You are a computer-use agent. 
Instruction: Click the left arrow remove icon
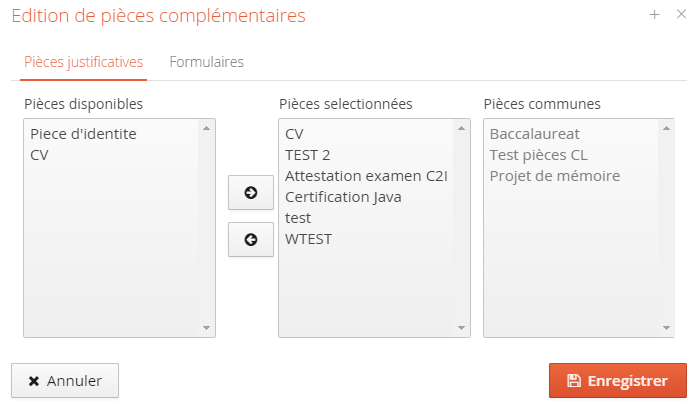click(251, 239)
